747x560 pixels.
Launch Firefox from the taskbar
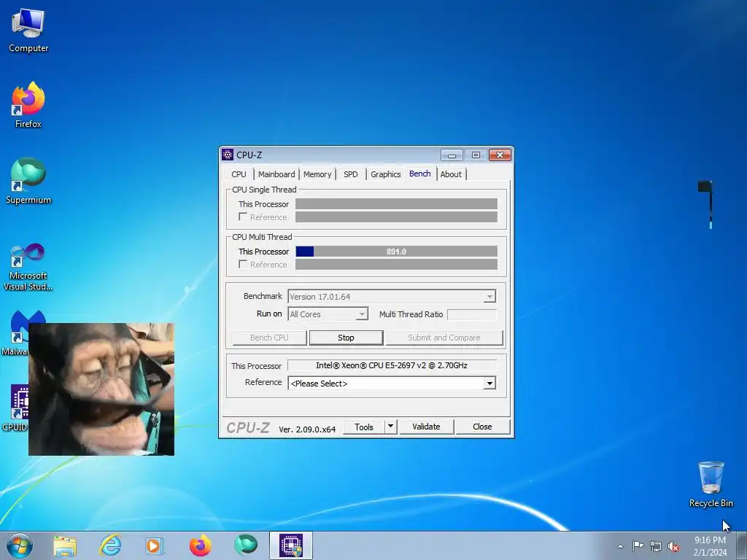coord(200,545)
